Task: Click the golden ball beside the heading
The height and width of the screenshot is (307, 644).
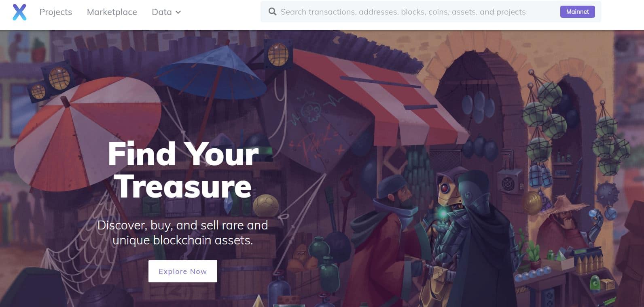Action: [x=266, y=205]
